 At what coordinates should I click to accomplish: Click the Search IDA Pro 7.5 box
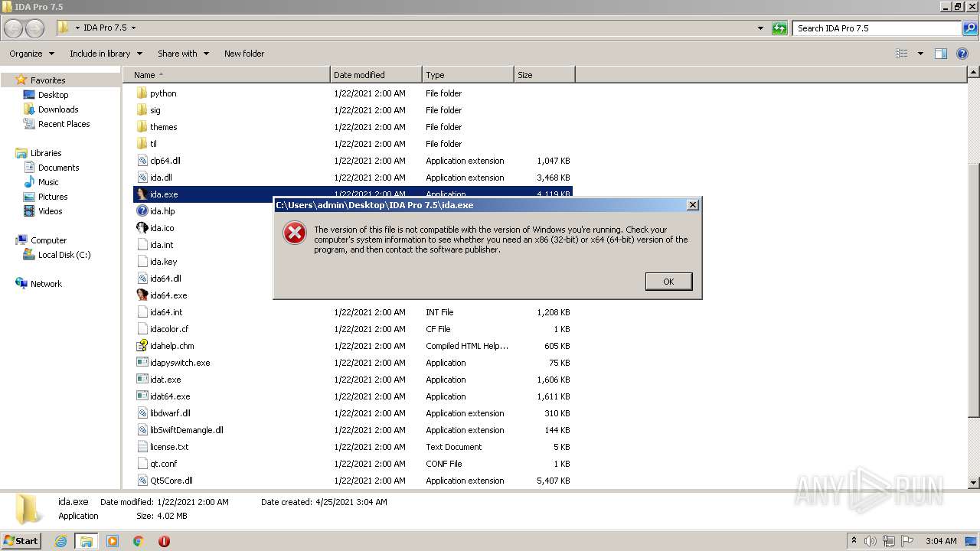pyautogui.click(x=877, y=28)
